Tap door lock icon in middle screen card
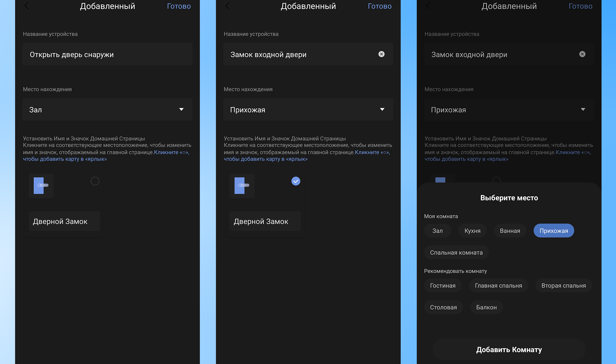Image resolution: width=616 pixels, height=364 pixels. point(242,186)
